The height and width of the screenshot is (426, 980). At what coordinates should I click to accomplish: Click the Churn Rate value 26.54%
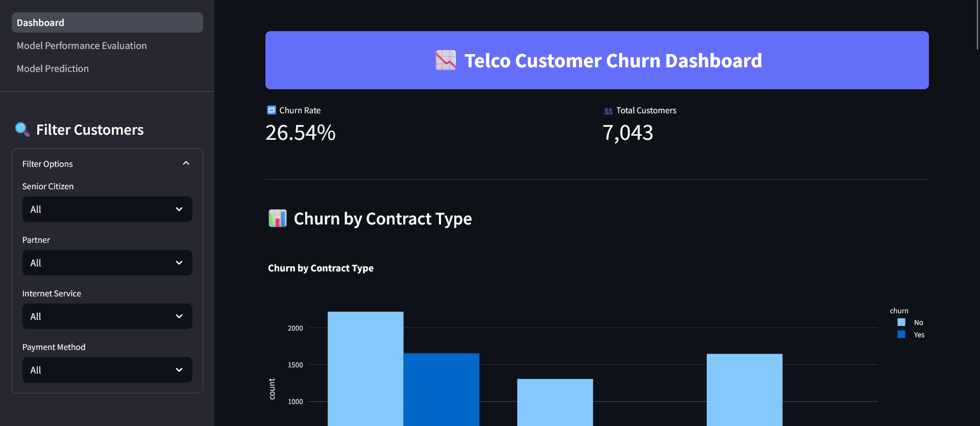tap(300, 132)
